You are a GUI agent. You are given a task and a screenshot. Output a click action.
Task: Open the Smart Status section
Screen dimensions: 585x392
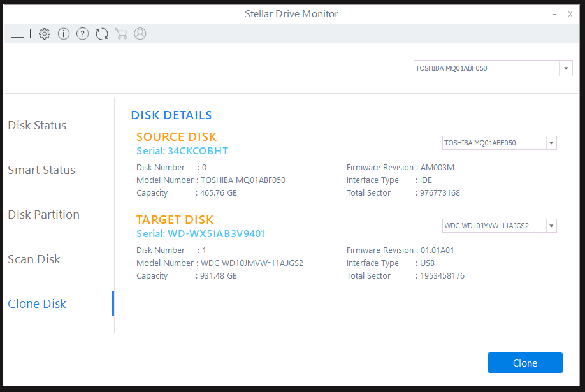coord(41,170)
